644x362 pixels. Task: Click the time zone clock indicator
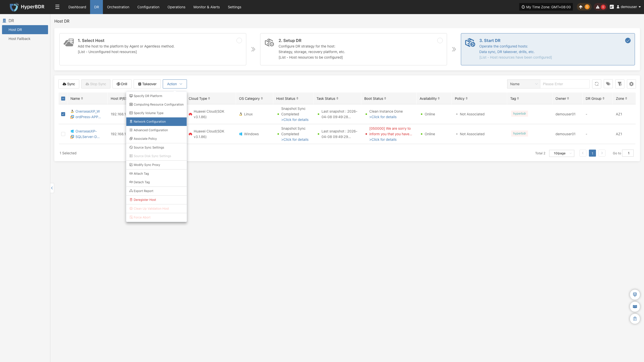click(546, 7)
